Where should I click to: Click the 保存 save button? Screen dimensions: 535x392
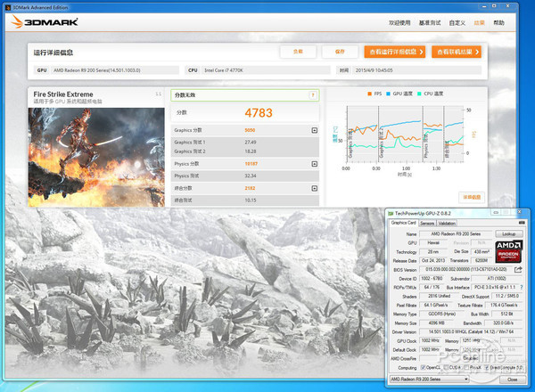[340, 52]
